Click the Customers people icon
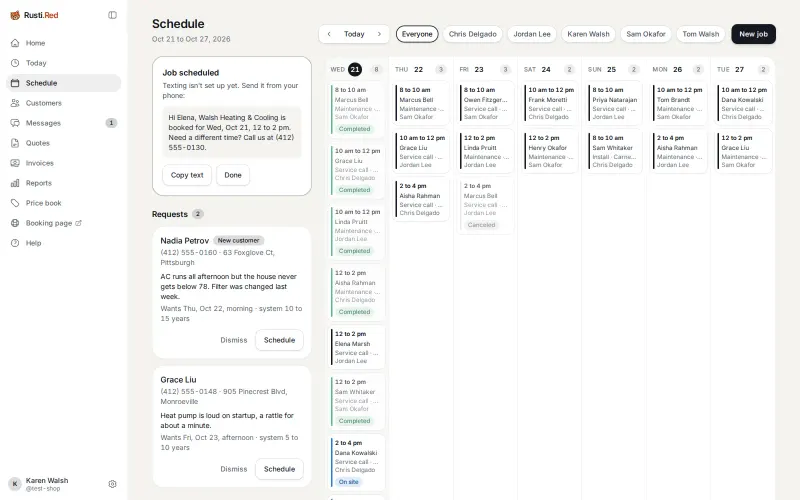This screenshot has height=500, width=800. coord(15,103)
